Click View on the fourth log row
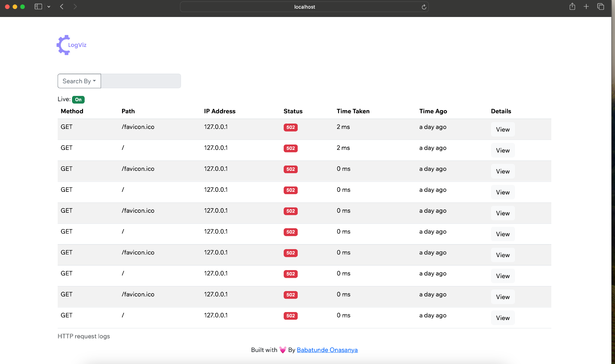 pyautogui.click(x=503, y=192)
